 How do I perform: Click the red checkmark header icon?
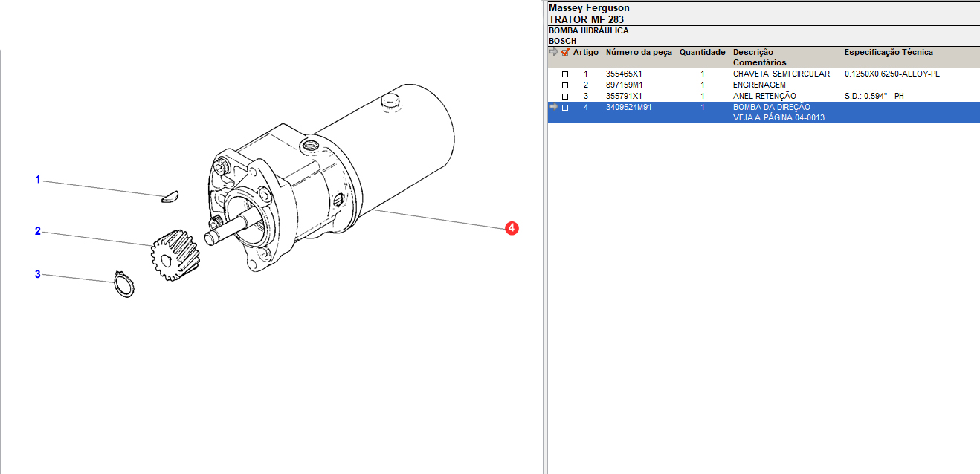[565, 52]
